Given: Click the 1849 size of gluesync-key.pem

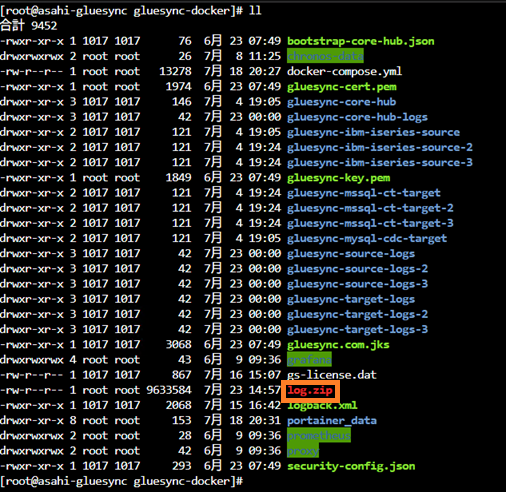Looking at the screenshot, I should pos(179,178).
